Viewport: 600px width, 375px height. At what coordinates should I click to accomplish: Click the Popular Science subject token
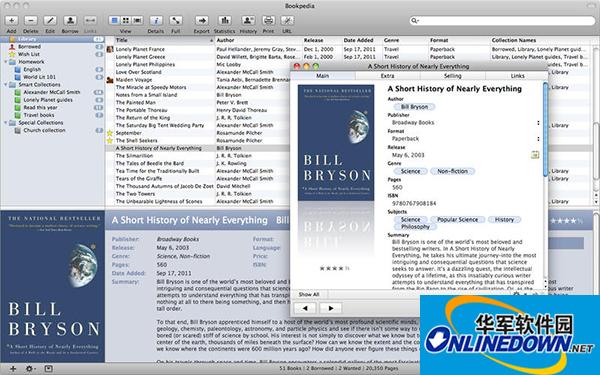pyautogui.click(x=457, y=220)
